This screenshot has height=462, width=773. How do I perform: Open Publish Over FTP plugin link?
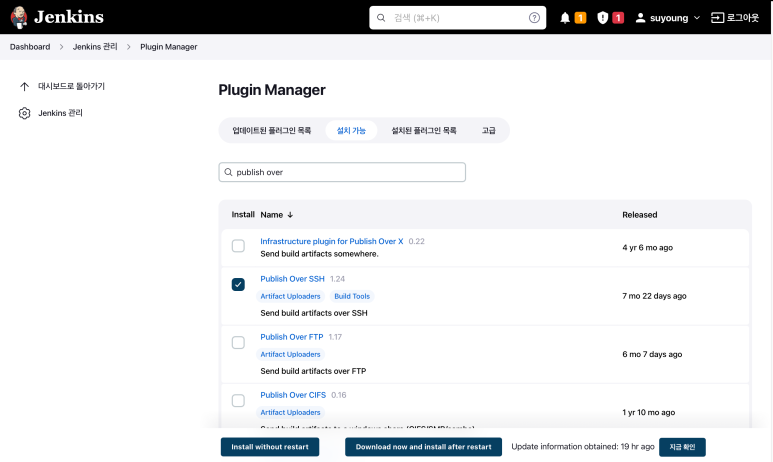292,337
